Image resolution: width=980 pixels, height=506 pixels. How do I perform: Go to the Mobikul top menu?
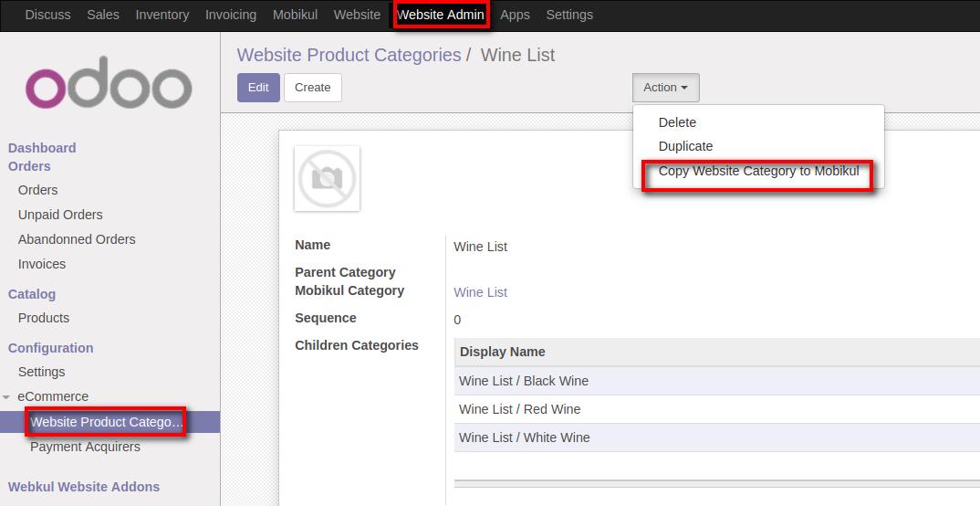[x=295, y=15]
